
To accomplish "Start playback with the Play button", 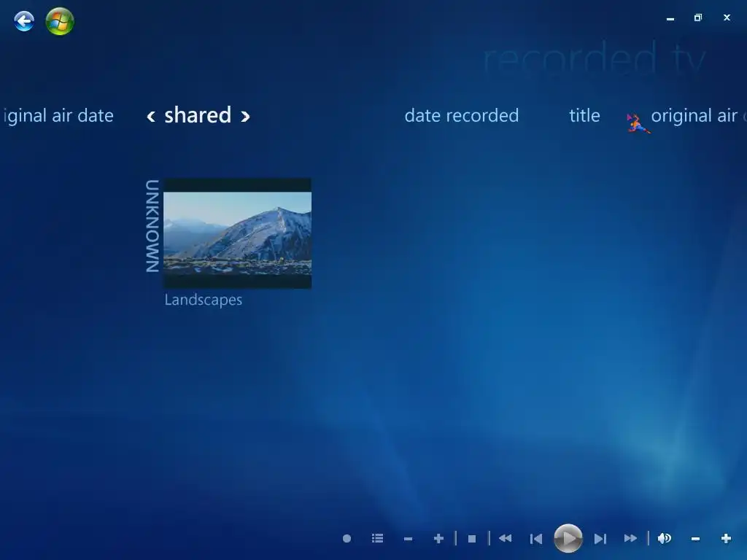I will pos(568,539).
